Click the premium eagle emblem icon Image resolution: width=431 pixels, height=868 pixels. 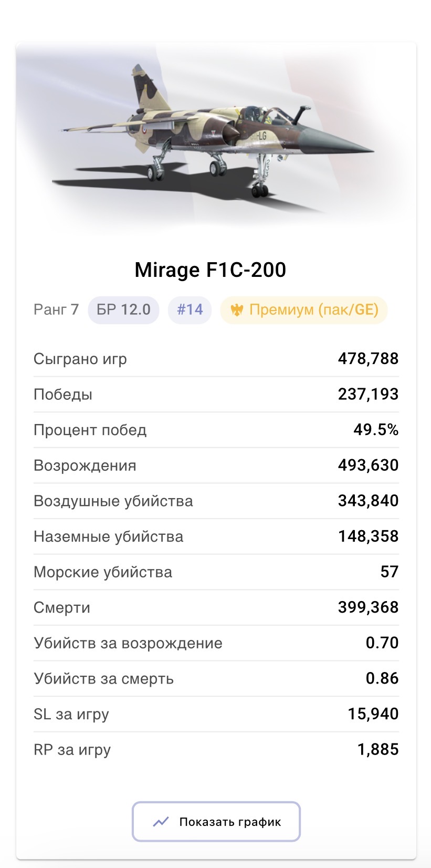[237, 310]
